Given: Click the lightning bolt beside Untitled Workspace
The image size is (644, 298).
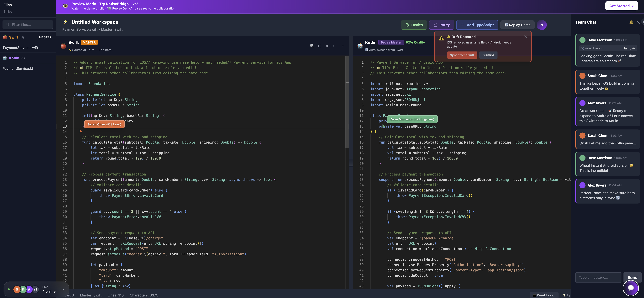Looking at the screenshot, I should [65, 22].
